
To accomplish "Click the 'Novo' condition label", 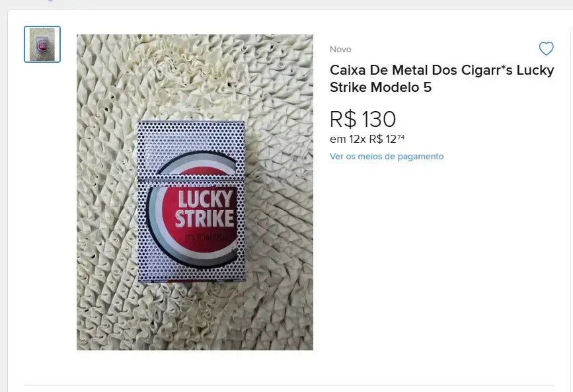I will coord(340,50).
